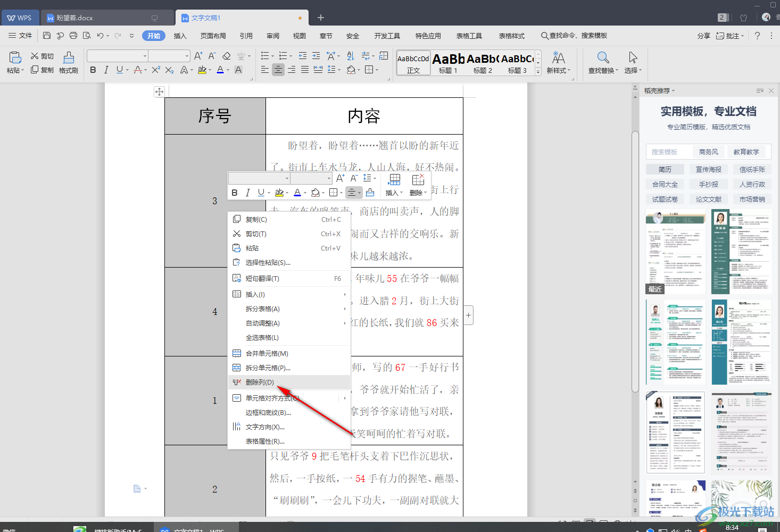Click the decrease indent icon in ribbon
780x532 pixels.
point(303,56)
